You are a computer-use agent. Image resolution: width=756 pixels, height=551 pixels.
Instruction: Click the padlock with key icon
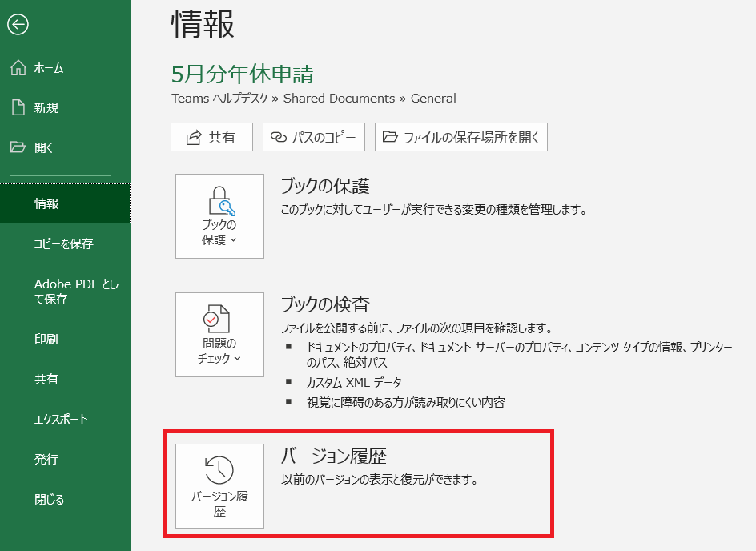point(221,200)
